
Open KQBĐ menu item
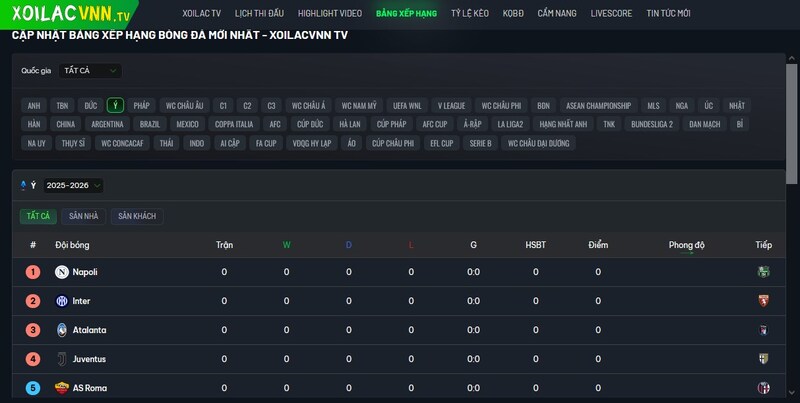click(x=513, y=13)
